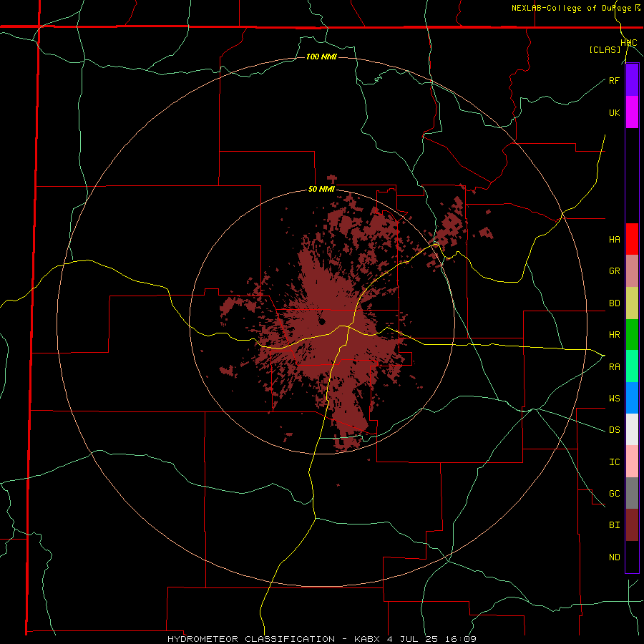Viewport: 644px width, 644px height.
Task: Click the red HA legend swatch
Action: tap(632, 239)
